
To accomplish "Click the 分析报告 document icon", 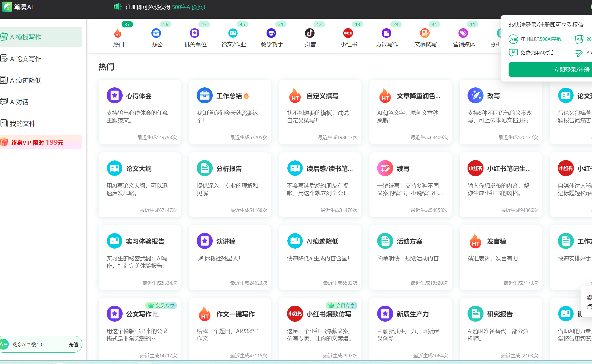I will (205, 168).
